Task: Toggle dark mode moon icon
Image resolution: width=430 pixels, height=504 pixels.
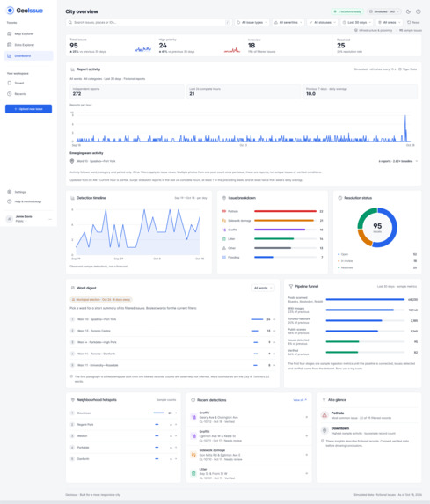Action: point(408,11)
